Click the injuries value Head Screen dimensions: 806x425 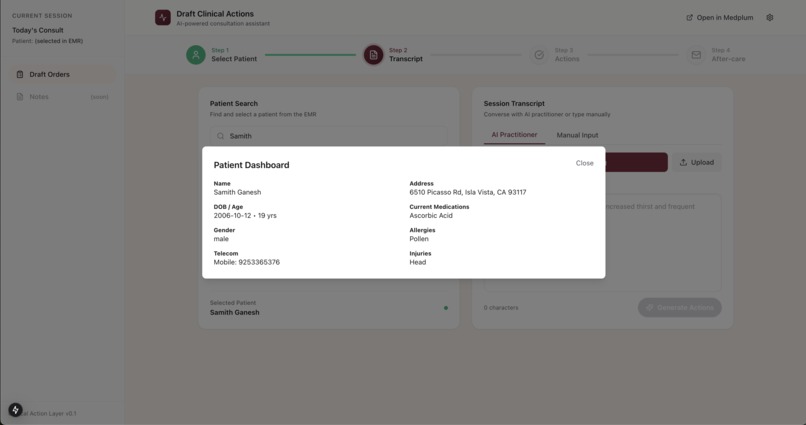[417, 262]
